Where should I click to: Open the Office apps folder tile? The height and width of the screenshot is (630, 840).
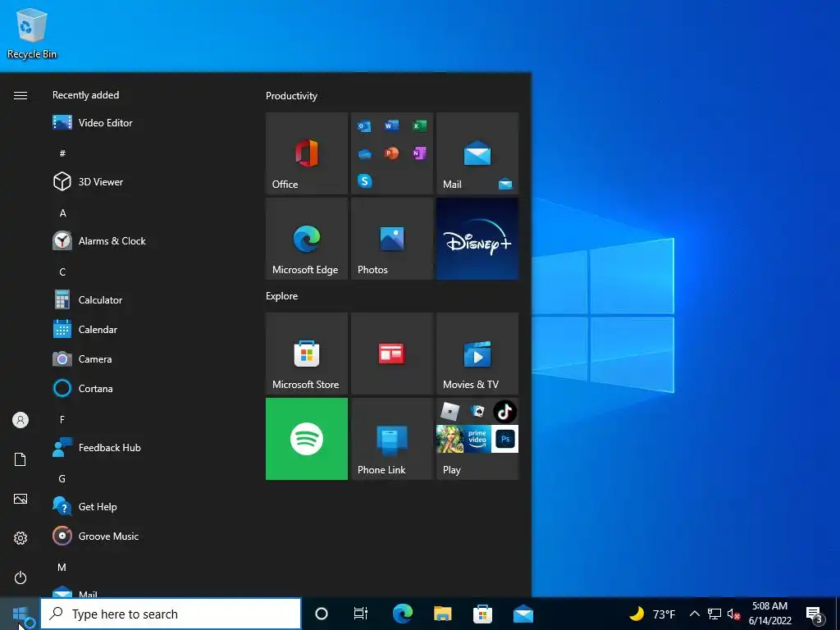391,153
